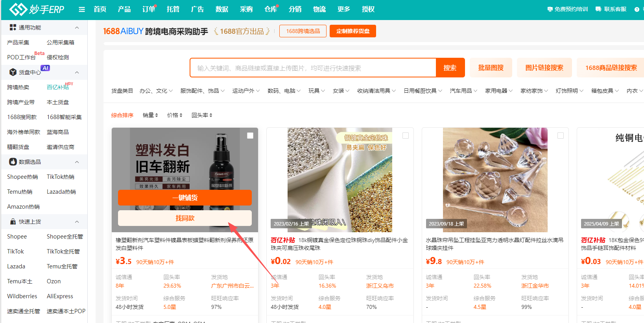Viewport: 644px width, 323px height.
Task: Click the orange 搜索 button
Action: coord(450,68)
